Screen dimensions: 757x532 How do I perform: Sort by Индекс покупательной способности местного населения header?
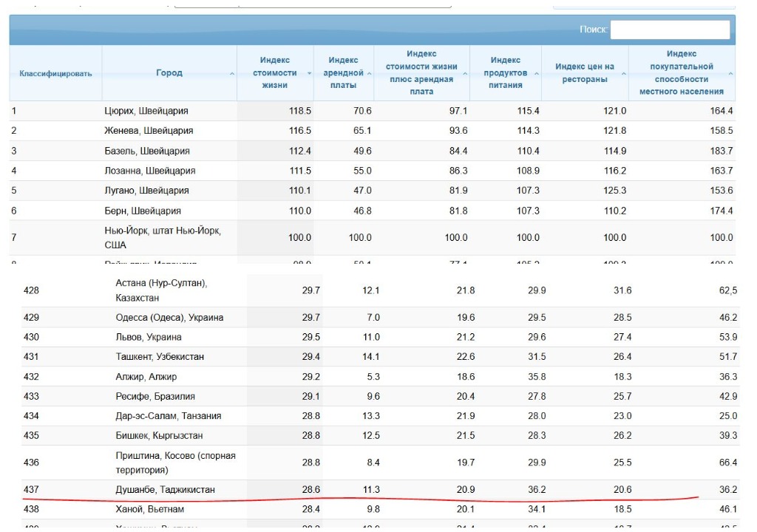click(730, 74)
